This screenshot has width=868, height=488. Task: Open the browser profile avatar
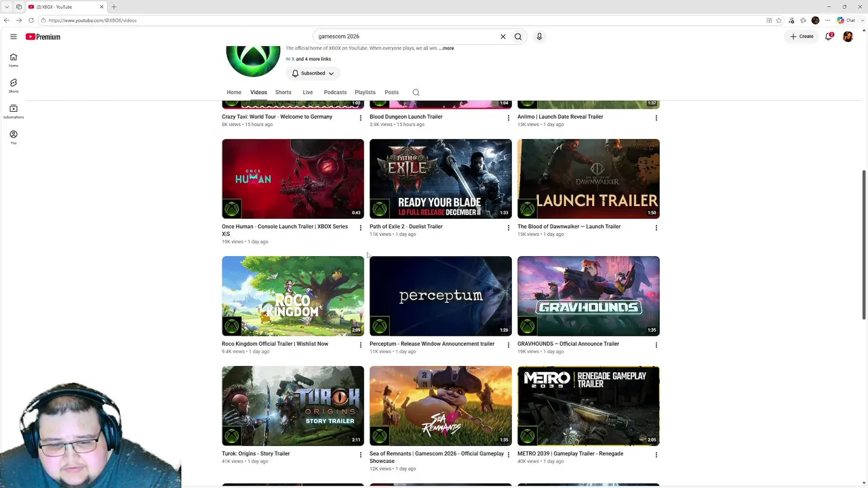(x=815, y=20)
